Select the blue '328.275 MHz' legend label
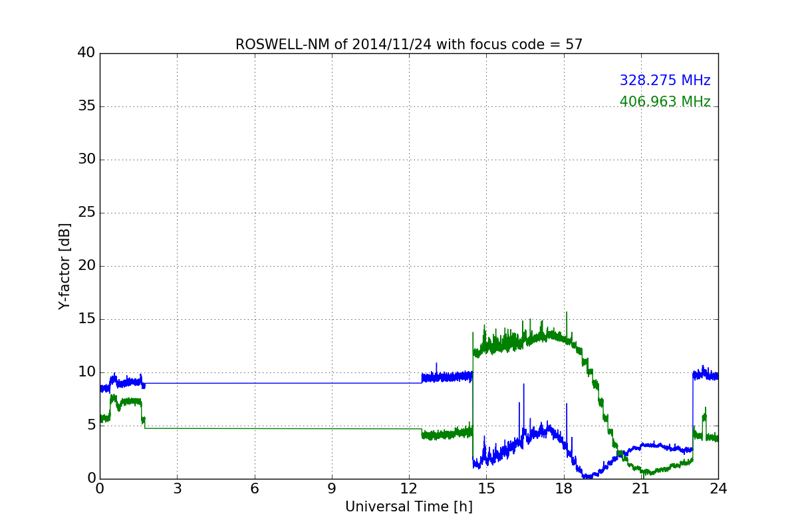The height and width of the screenshot is (532, 798). 665,80
